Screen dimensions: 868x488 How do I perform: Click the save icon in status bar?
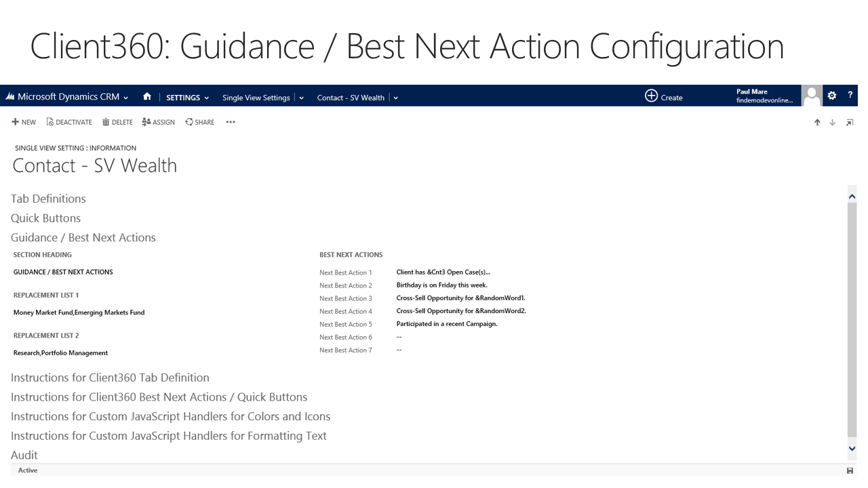[850, 470]
